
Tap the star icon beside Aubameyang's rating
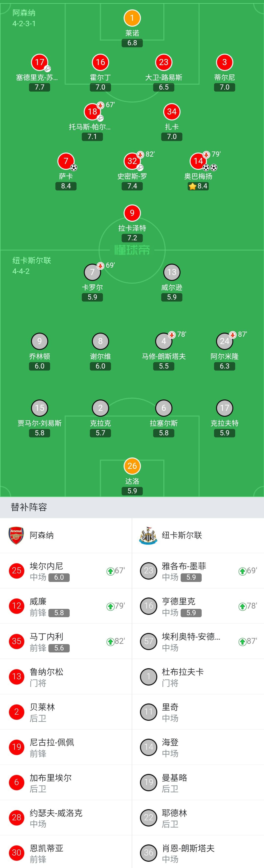click(192, 186)
